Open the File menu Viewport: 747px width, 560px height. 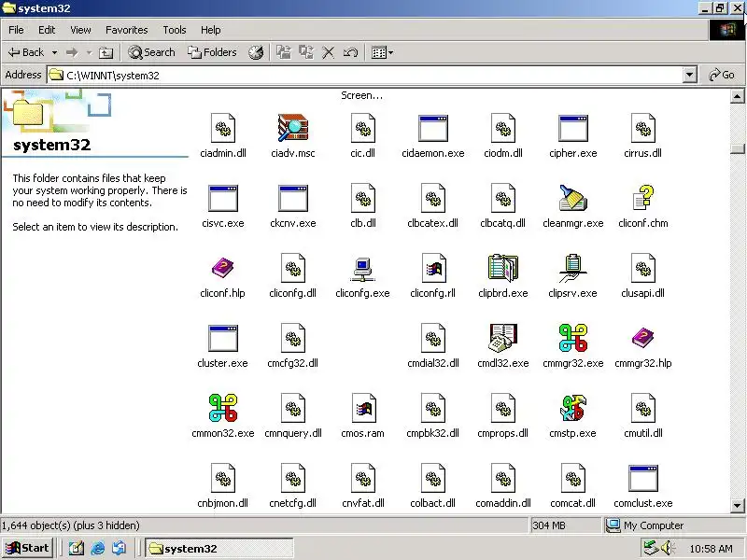point(16,30)
